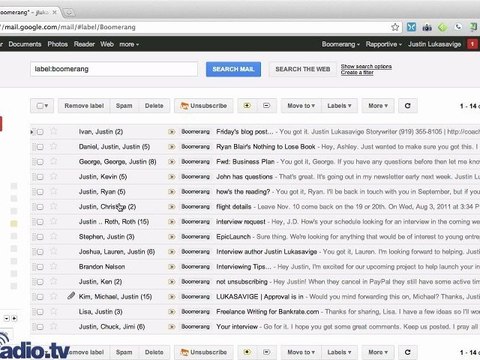This screenshot has height=360, width=480.
Task: Check the Justin .. Roth, Roth conversation
Action: coord(40,222)
